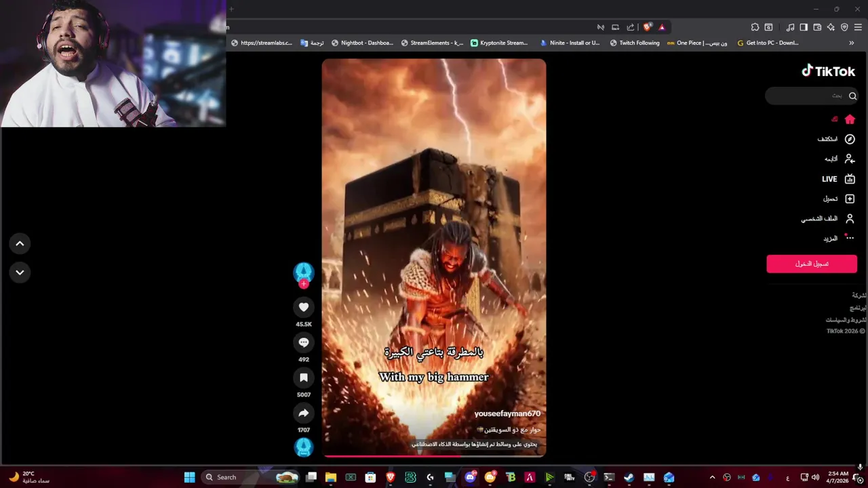
Task: Select المزيد more menu label
Action: point(831,239)
